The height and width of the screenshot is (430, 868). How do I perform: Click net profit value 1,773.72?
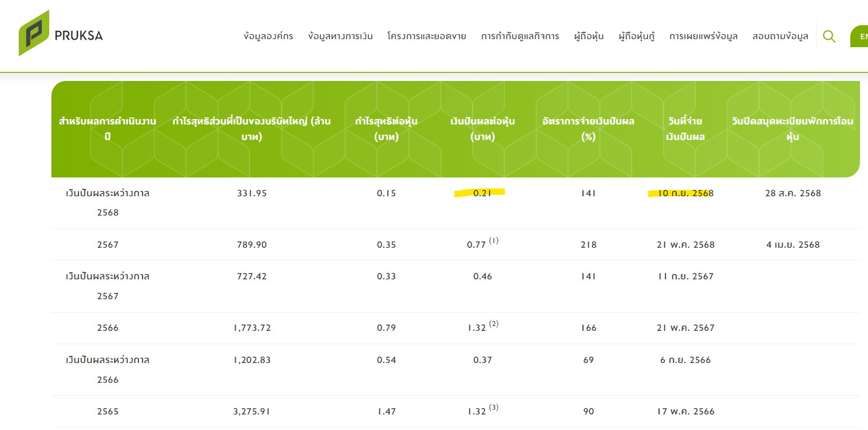[x=252, y=328]
